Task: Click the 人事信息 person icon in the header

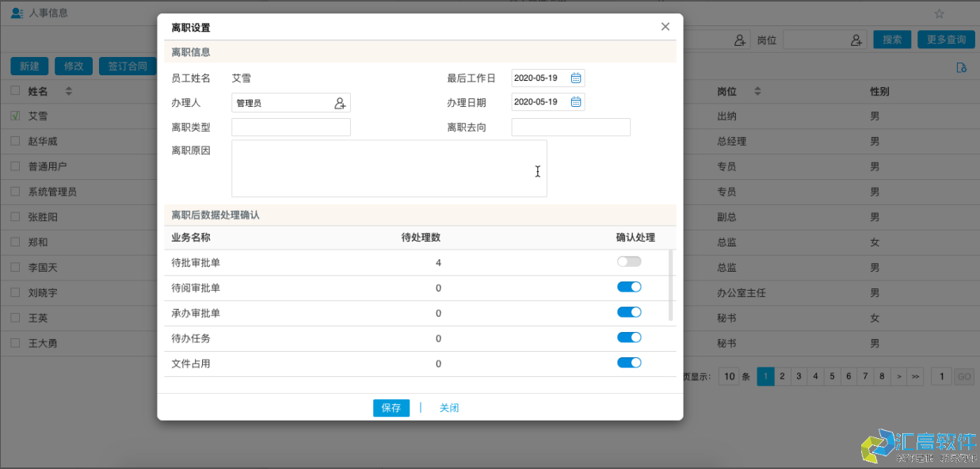Action: [17, 13]
